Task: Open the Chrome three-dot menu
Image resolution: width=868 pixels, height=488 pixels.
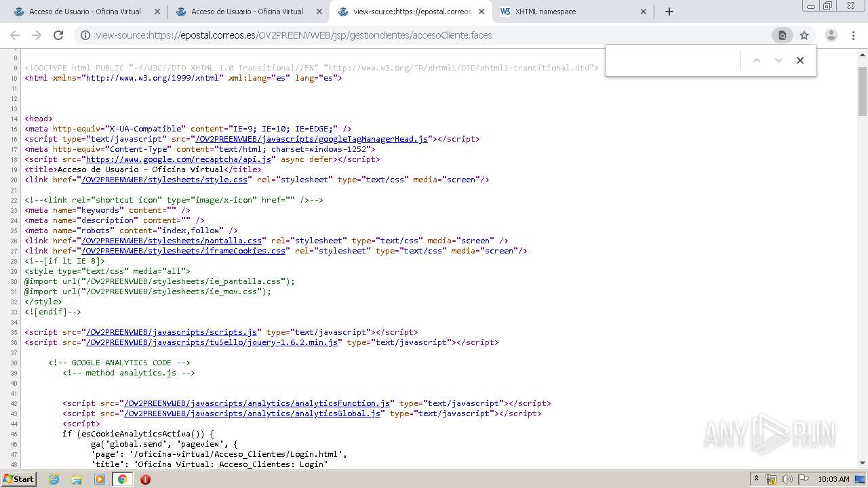Action: [853, 35]
